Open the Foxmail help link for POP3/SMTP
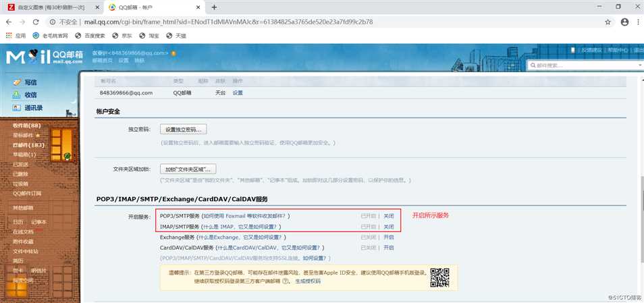The image size is (644, 303). tap(246, 216)
